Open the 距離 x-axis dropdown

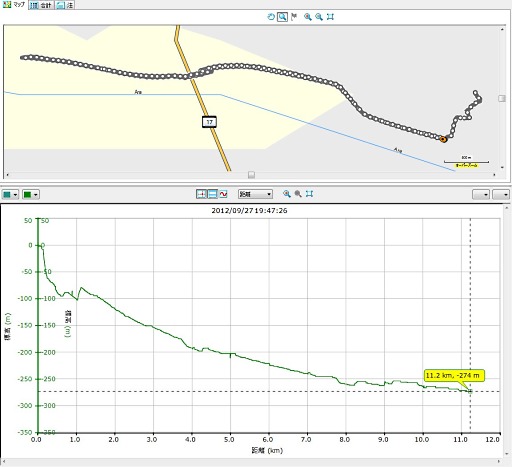[255, 194]
